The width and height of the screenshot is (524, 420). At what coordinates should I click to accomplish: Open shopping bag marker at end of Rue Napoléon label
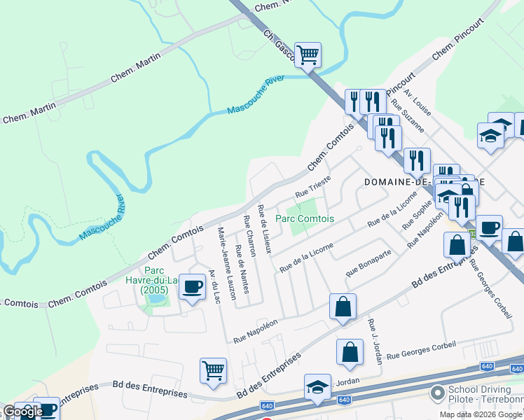[x=457, y=246]
